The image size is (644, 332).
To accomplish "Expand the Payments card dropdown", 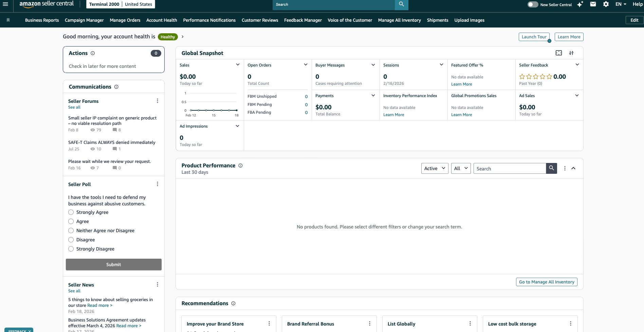I will point(373,95).
